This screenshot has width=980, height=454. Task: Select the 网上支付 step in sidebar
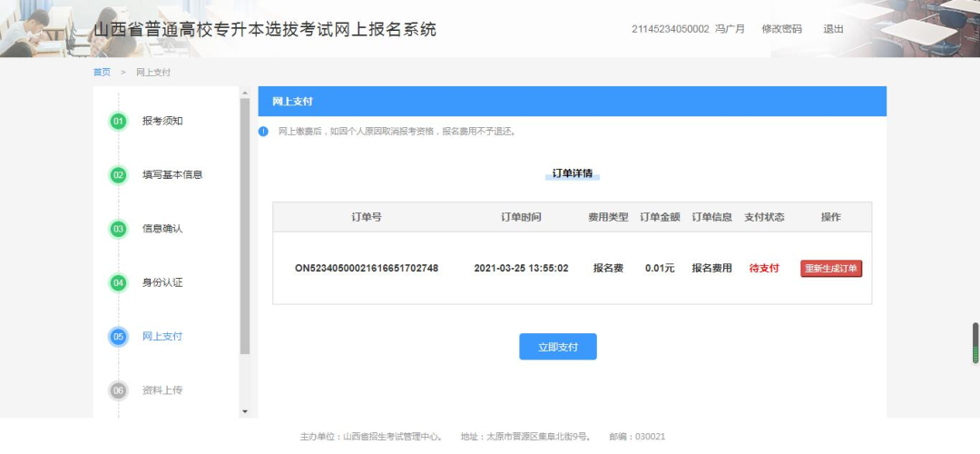[162, 336]
